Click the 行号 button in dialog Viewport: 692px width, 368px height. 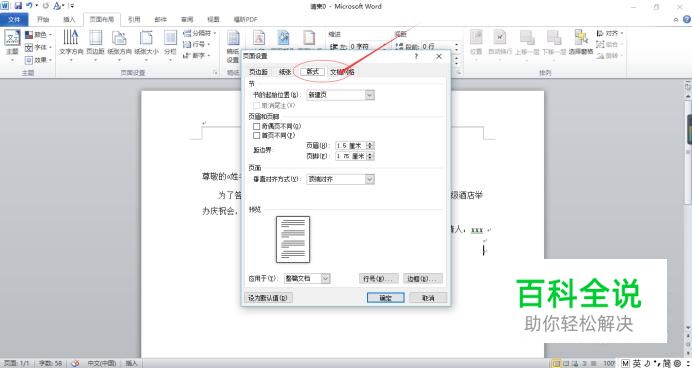pyautogui.click(x=379, y=279)
